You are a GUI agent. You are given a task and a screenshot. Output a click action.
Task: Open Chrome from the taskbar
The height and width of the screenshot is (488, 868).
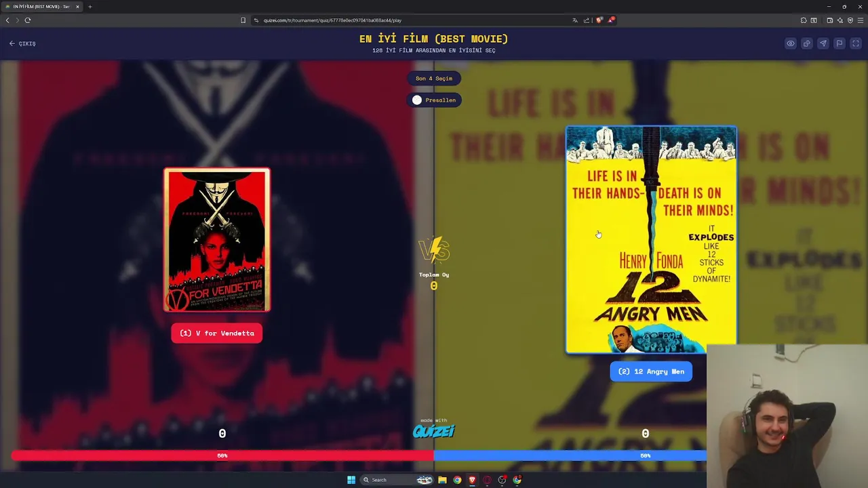pos(457,480)
